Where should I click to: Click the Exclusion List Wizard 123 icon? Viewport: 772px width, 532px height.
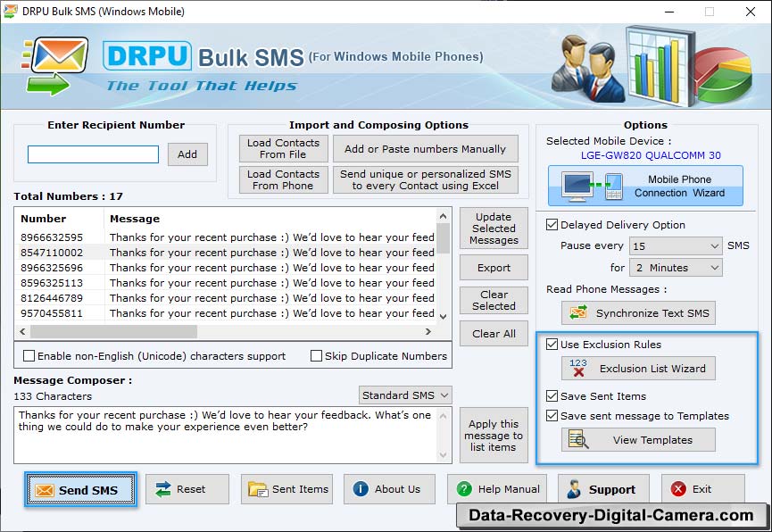pyautogui.click(x=578, y=368)
